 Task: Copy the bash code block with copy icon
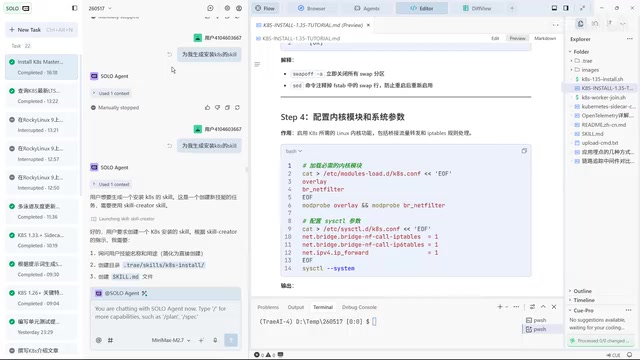click(x=524, y=151)
